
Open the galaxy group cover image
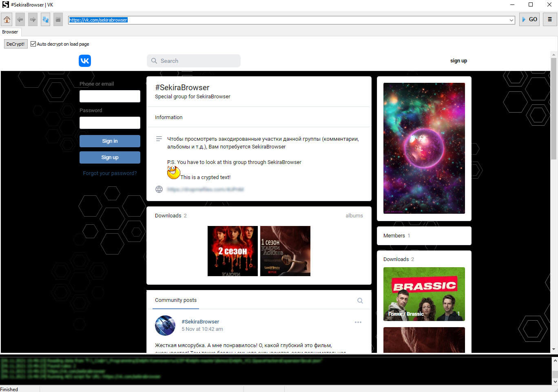tap(424, 148)
